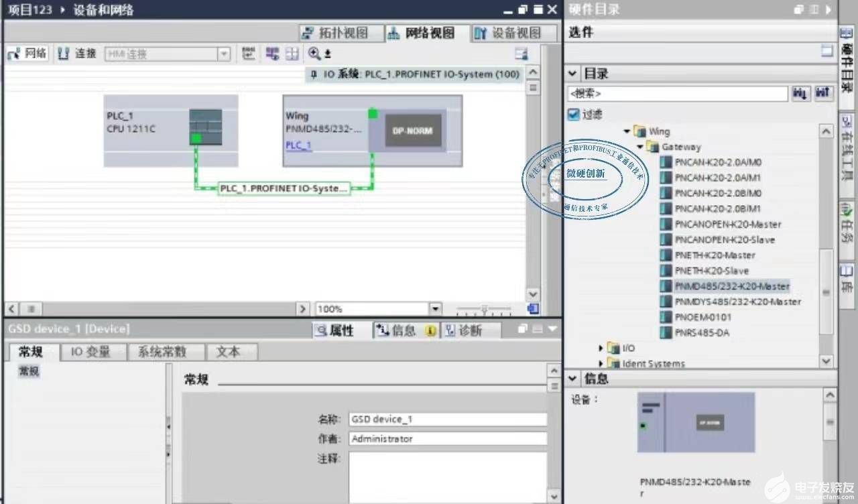Collapse the 目录 catalog section

coord(572,73)
